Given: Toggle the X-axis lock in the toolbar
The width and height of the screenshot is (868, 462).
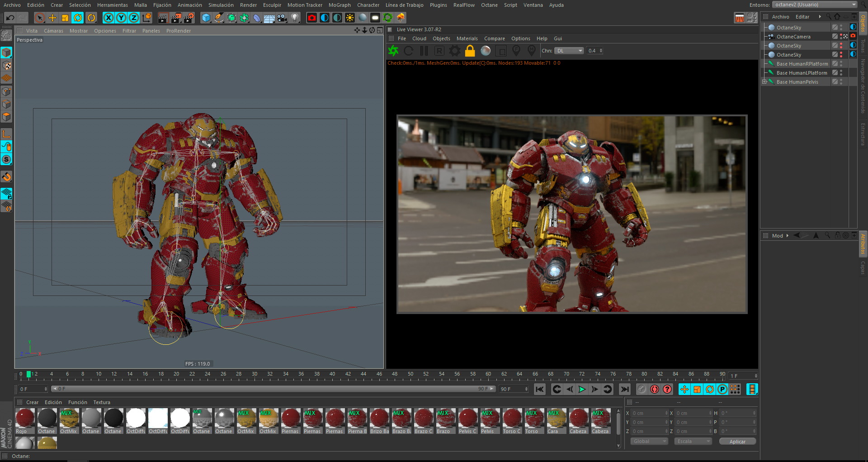Looking at the screenshot, I should click(x=108, y=17).
